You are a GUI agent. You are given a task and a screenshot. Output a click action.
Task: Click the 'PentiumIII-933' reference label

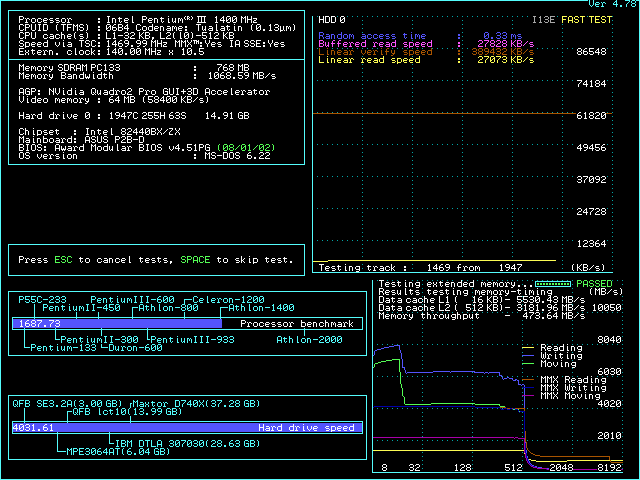click(193, 340)
